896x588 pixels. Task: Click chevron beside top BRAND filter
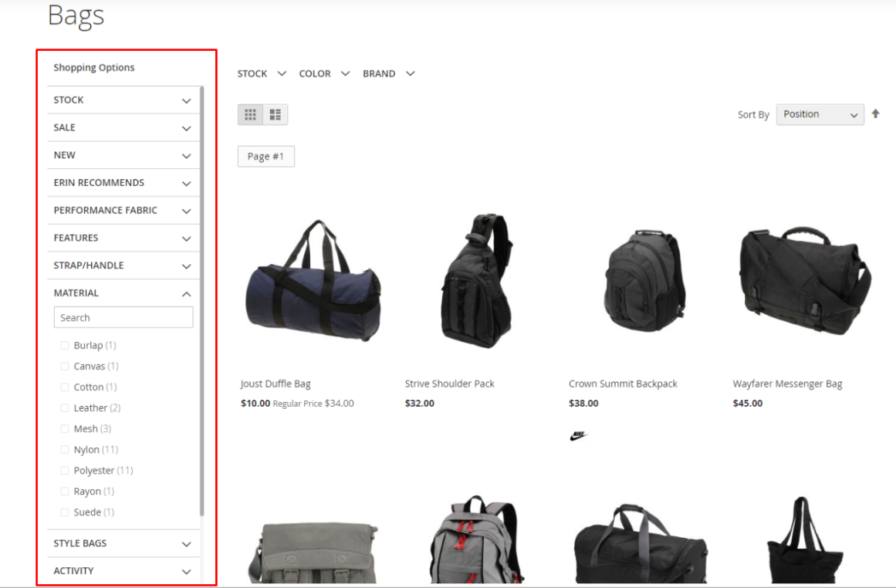click(410, 74)
